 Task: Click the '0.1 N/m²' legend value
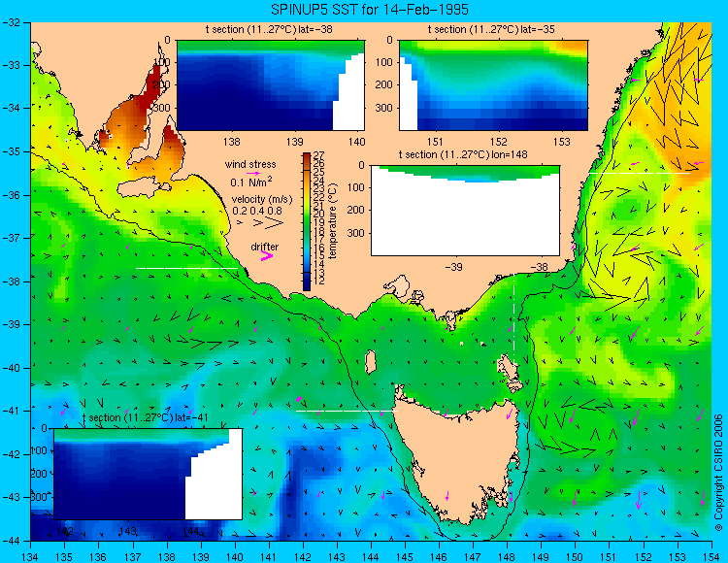pyautogui.click(x=251, y=182)
